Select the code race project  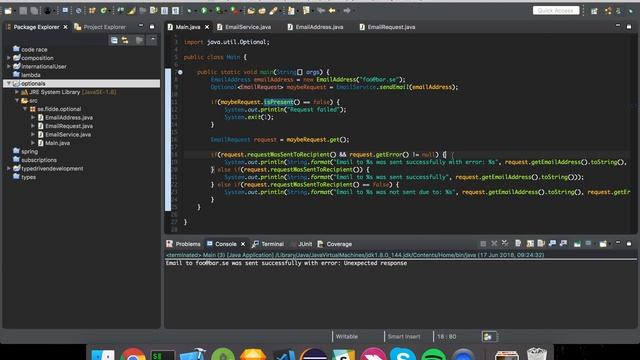click(34, 49)
